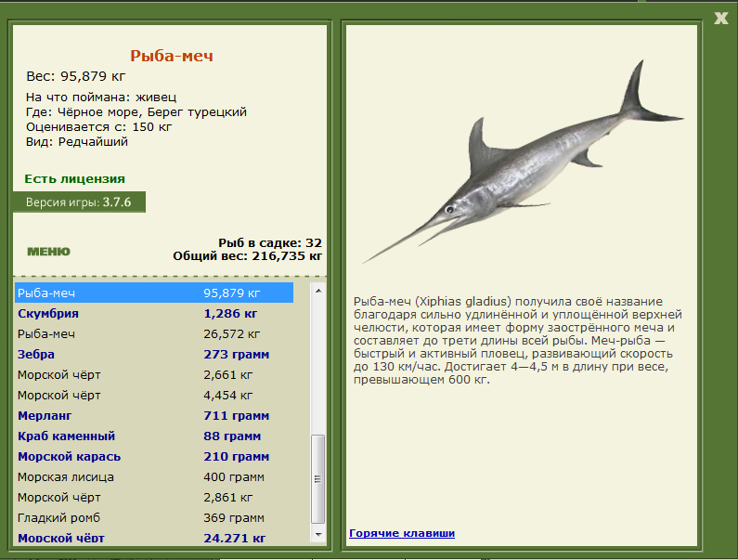This screenshot has width=738, height=560.
Task: Click the fish list scroll up arrow
Action: point(318,291)
